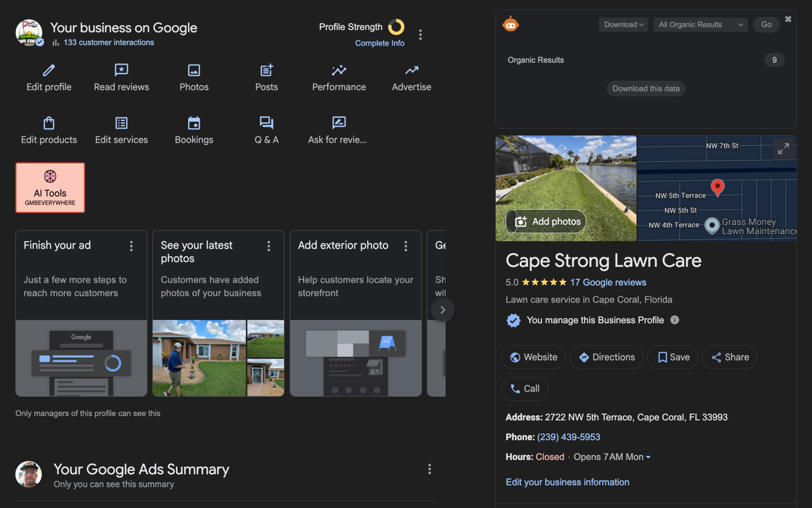Screen dimensions: 812x508
Task: Open Your Google Ads Summary options menu
Action: click(429, 469)
